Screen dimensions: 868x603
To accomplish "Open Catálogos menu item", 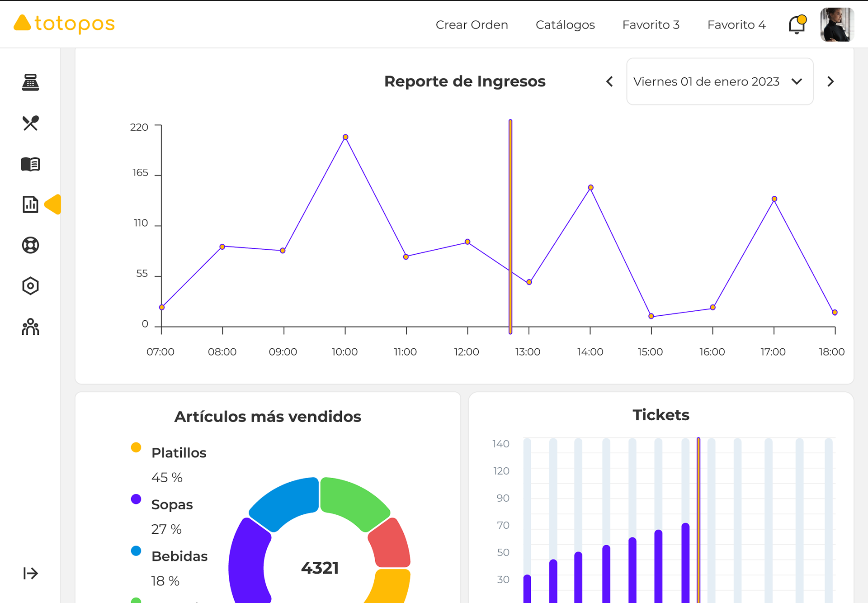I will (x=565, y=25).
